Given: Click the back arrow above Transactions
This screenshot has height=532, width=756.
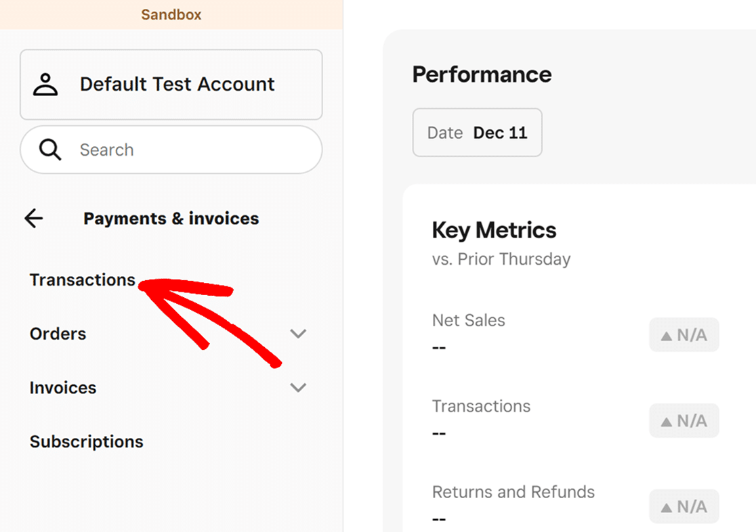Looking at the screenshot, I should click(33, 218).
